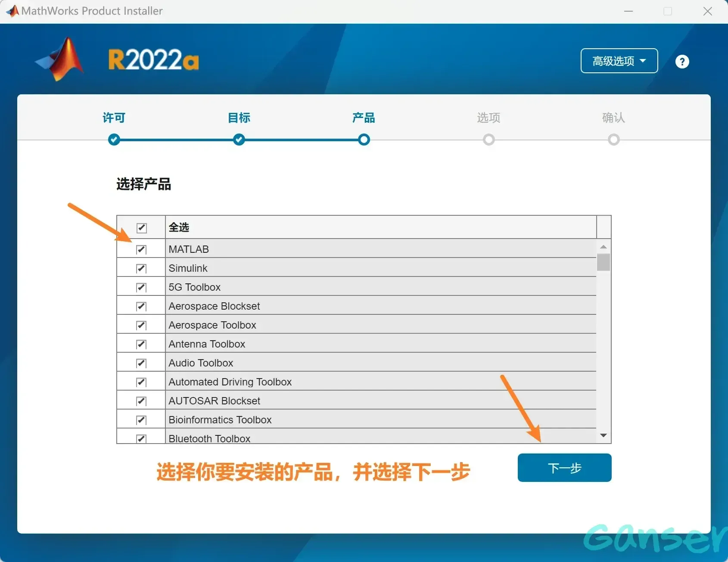Click the 下一步 button to continue
The width and height of the screenshot is (728, 562).
(x=564, y=468)
